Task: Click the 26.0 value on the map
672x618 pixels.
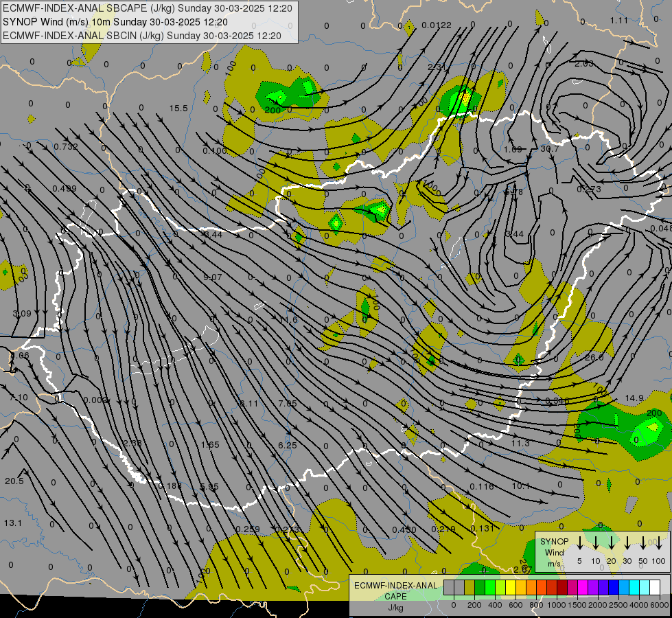Action: [594, 357]
